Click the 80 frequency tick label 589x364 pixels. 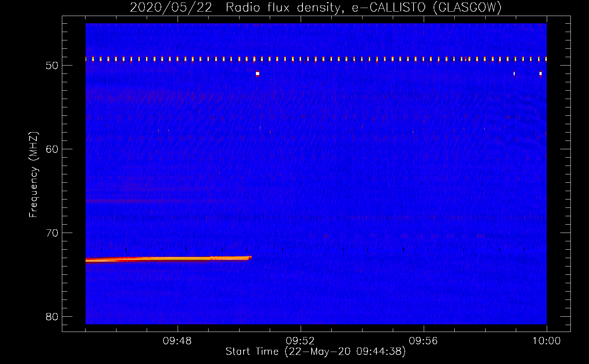[52, 317]
